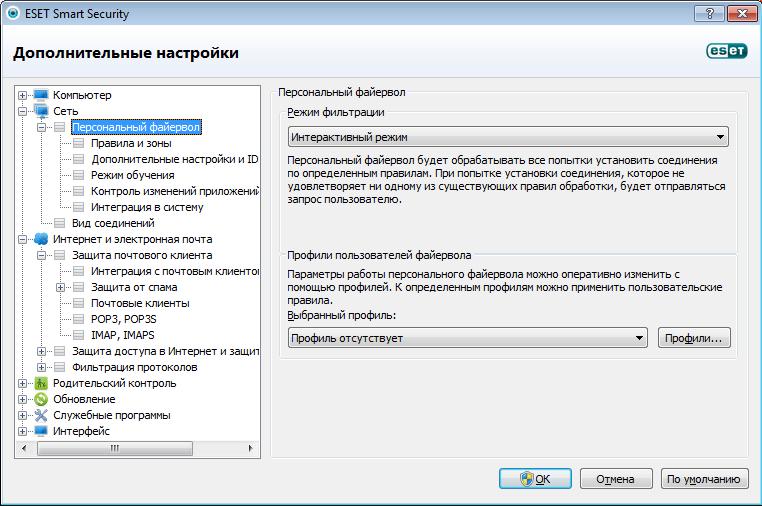Image resolution: width=762 pixels, height=506 pixels.
Task: Select Почтовые клиенты tree item
Action: 140,303
